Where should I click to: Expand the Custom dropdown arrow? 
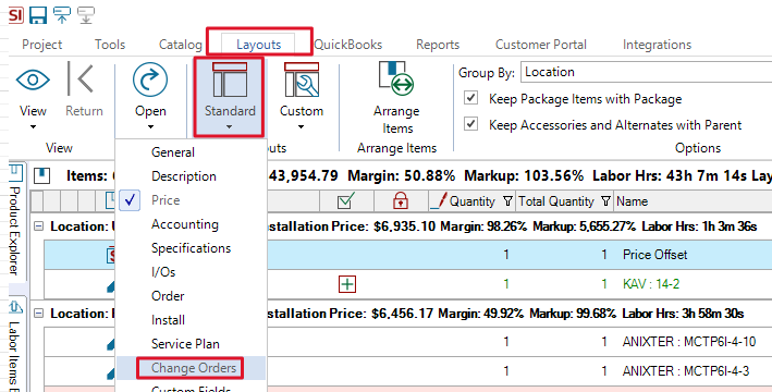(x=301, y=127)
